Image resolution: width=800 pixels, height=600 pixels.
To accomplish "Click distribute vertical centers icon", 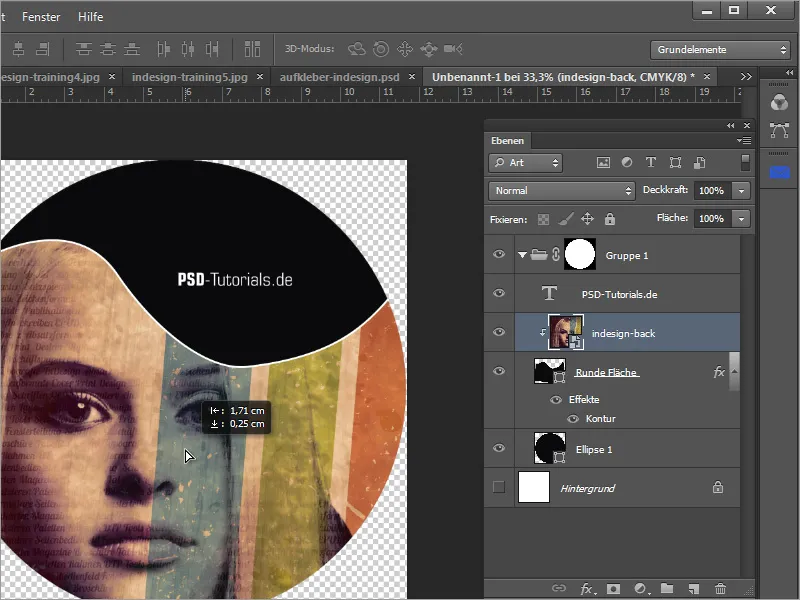I will tap(108, 49).
